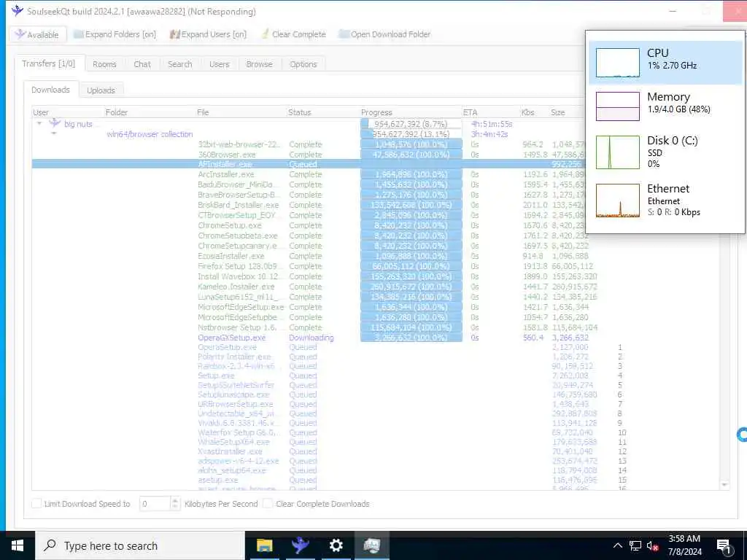Click the bird icon beside big nuts
Screen dimensions: 747x560
pos(55,123)
